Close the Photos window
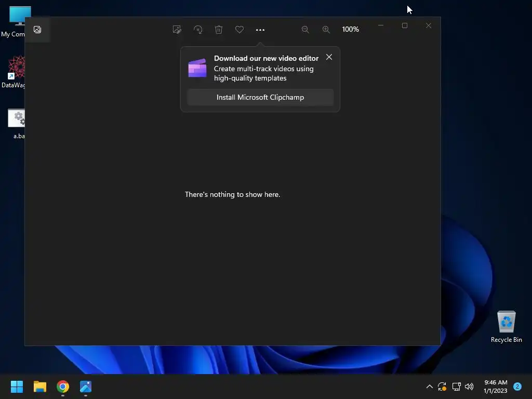Screen dimensions: 532x399 point(429,25)
